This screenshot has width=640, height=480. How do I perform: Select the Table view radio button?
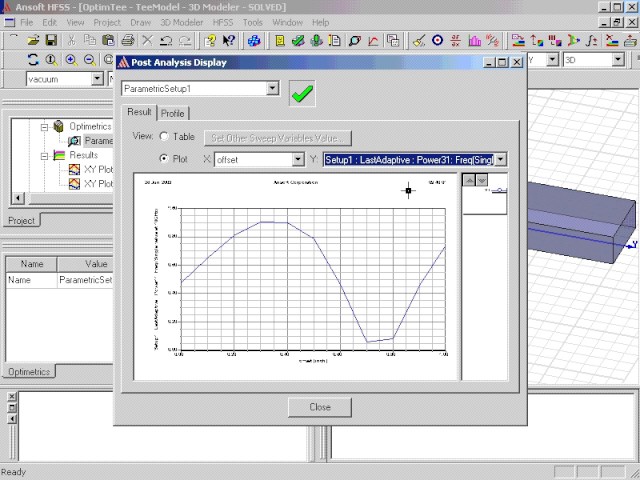tap(164, 136)
